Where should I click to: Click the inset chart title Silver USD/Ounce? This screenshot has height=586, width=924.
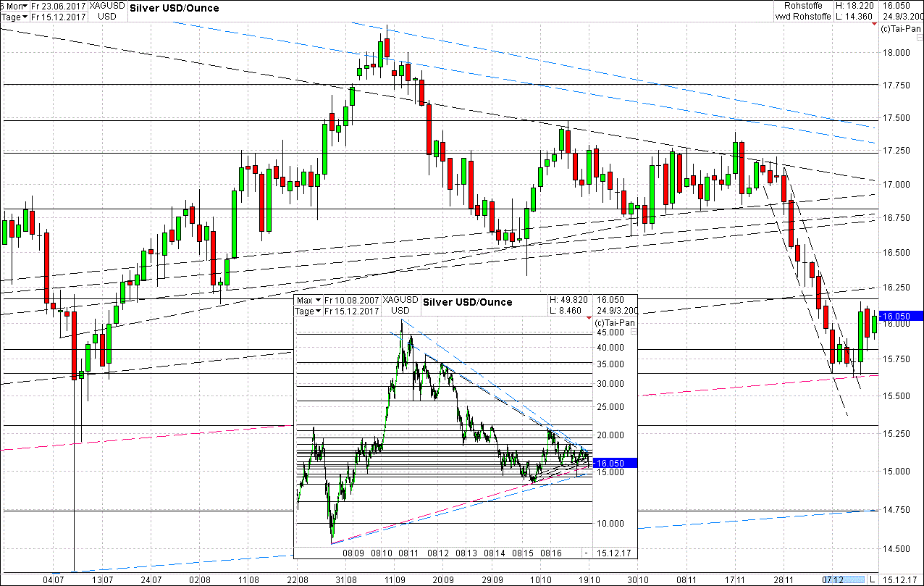point(467,302)
